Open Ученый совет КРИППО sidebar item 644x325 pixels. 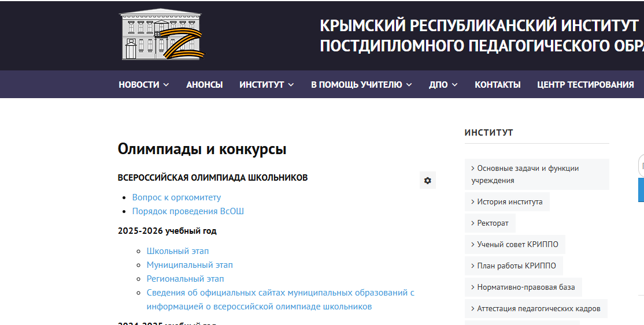[x=517, y=244]
